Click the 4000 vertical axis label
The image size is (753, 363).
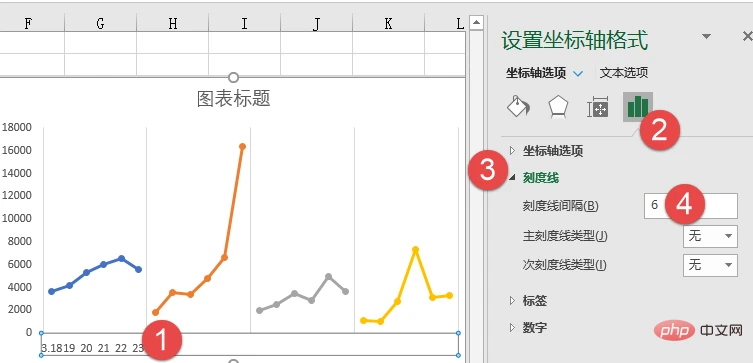[16, 287]
